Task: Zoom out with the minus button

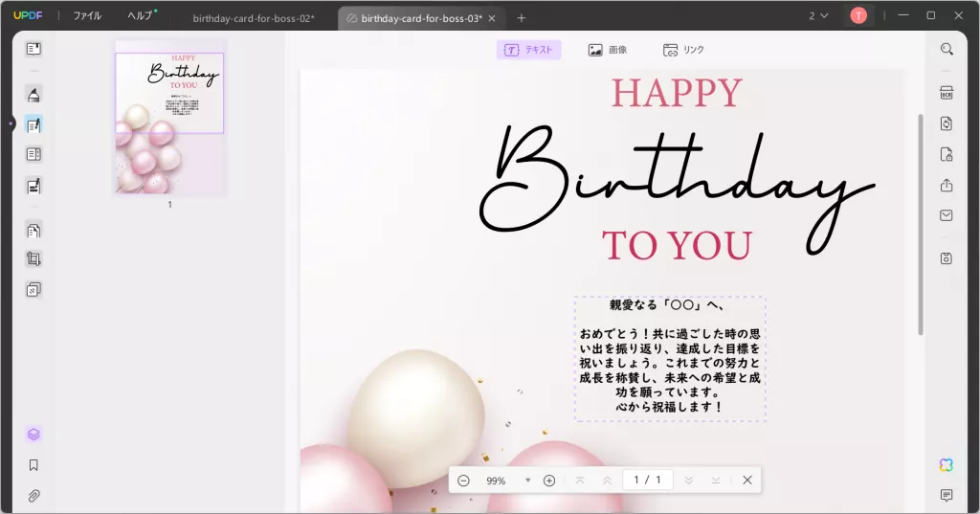Action: pyautogui.click(x=463, y=480)
